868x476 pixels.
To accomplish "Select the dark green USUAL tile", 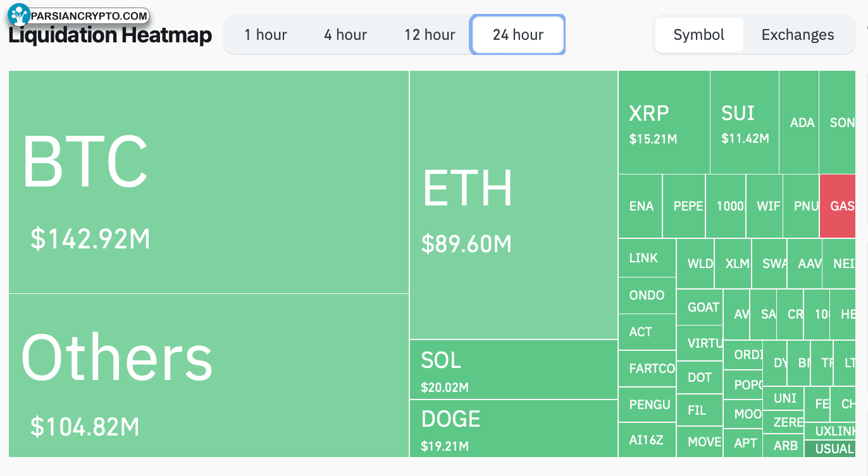I will (830, 449).
